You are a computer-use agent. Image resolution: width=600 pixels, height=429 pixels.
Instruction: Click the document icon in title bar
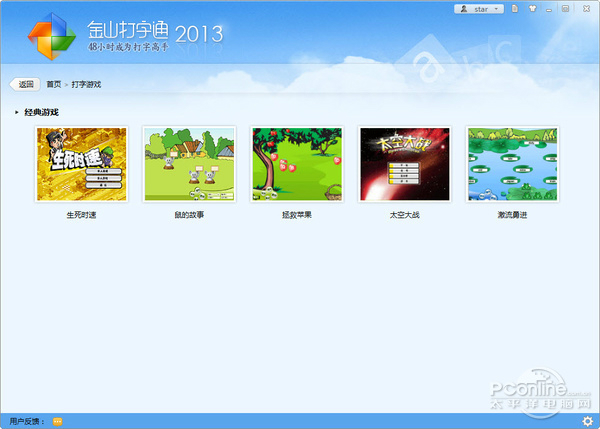pyautogui.click(x=515, y=8)
